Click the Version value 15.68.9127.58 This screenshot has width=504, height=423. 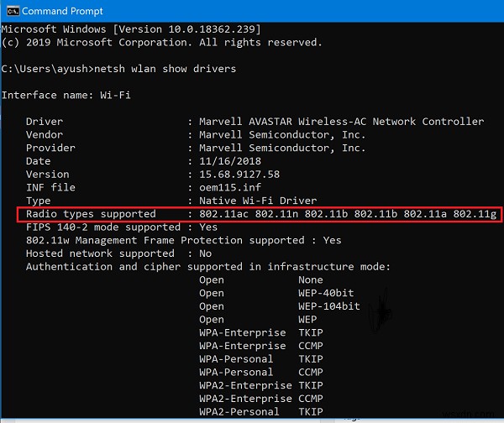click(x=239, y=174)
